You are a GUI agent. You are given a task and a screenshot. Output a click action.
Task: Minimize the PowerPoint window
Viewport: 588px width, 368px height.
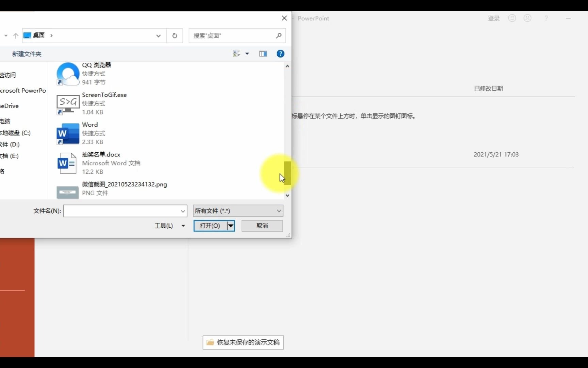(x=568, y=18)
